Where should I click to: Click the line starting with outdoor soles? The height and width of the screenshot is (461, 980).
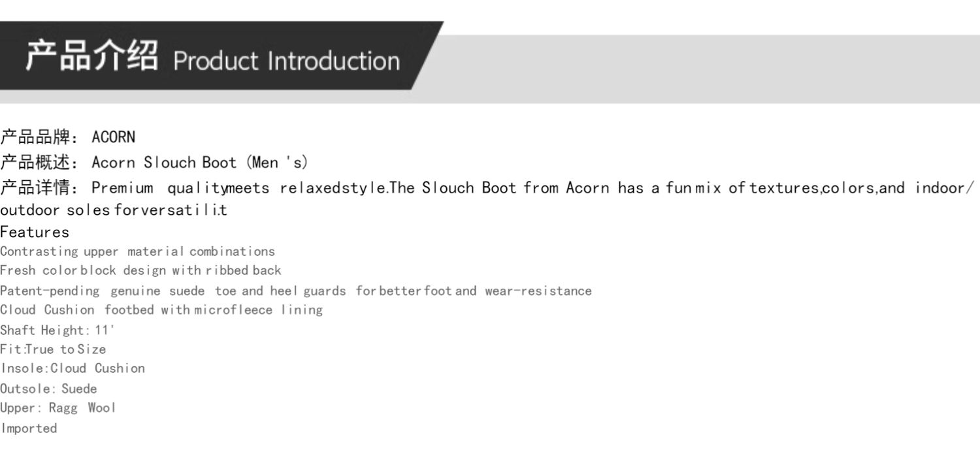pos(114,210)
